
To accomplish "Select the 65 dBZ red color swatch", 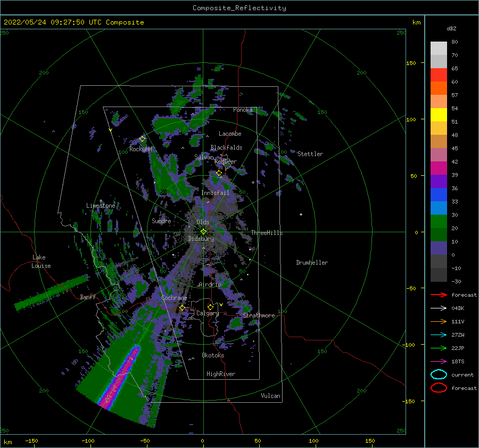I will point(439,75).
